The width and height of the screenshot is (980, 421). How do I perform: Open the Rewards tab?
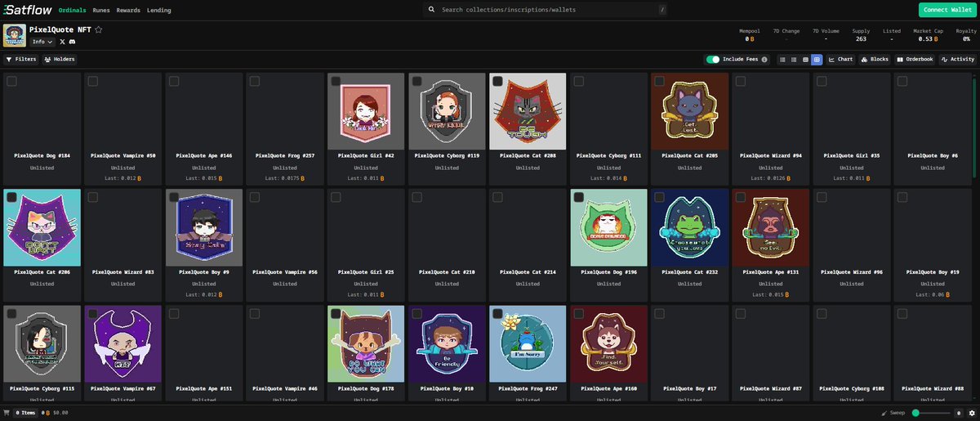pyautogui.click(x=129, y=10)
